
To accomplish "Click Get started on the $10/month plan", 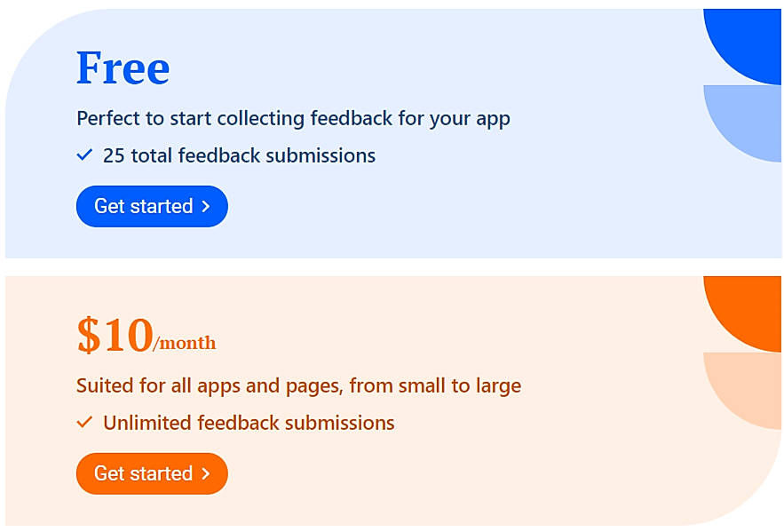I will (152, 473).
